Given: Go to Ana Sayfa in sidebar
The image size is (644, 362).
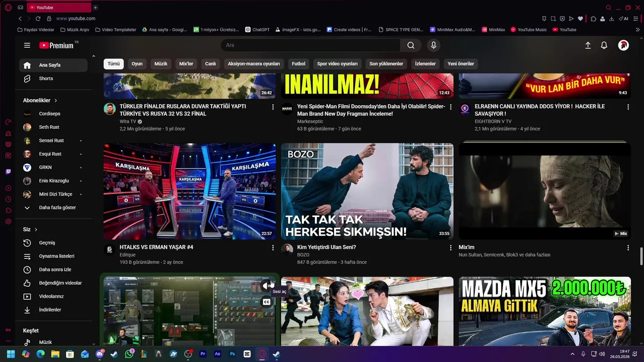Looking at the screenshot, I should pos(53,65).
